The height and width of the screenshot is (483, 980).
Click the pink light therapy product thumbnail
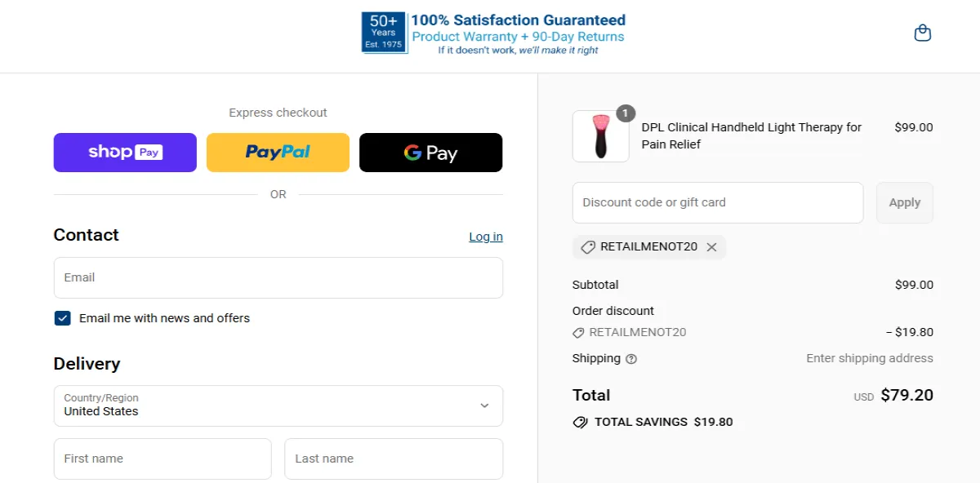pos(600,135)
